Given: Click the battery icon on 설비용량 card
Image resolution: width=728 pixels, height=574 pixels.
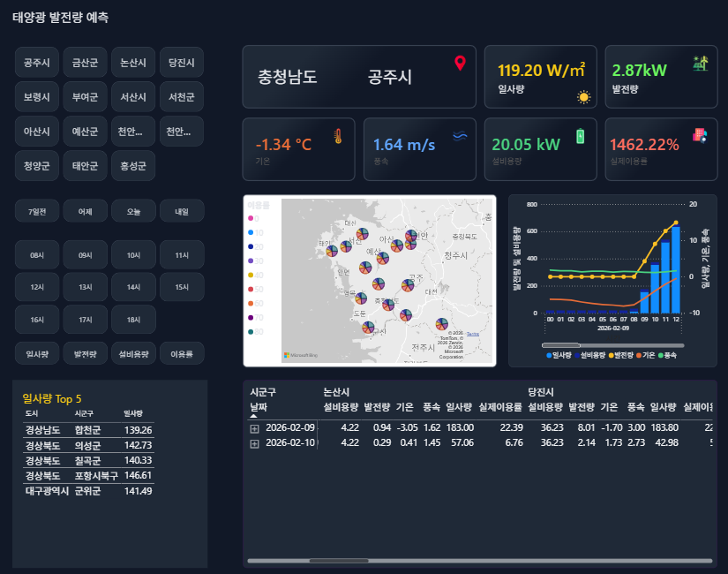Looking at the screenshot, I should click(580, 136).
